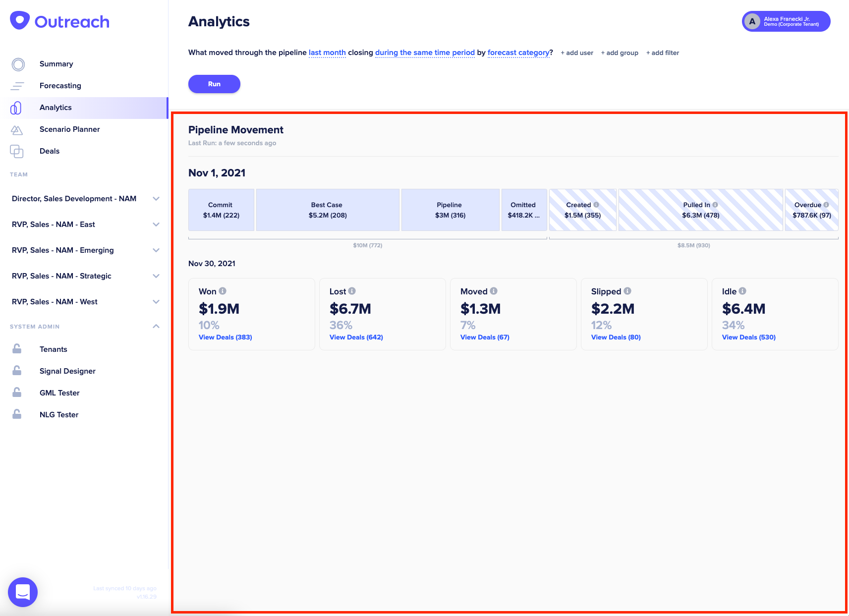Open Scenario Planner
Viewport: 849px width, 616px height.
[70, 129]
